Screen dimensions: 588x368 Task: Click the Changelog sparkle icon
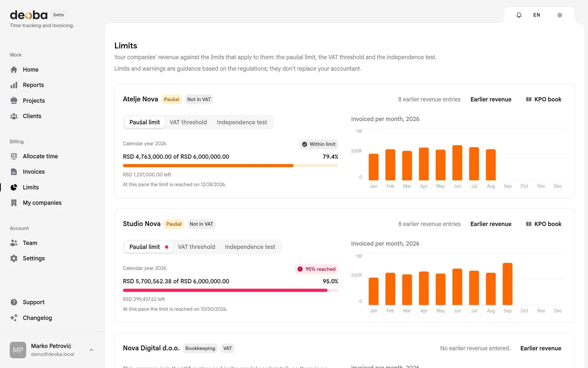(x=14, y=318)
